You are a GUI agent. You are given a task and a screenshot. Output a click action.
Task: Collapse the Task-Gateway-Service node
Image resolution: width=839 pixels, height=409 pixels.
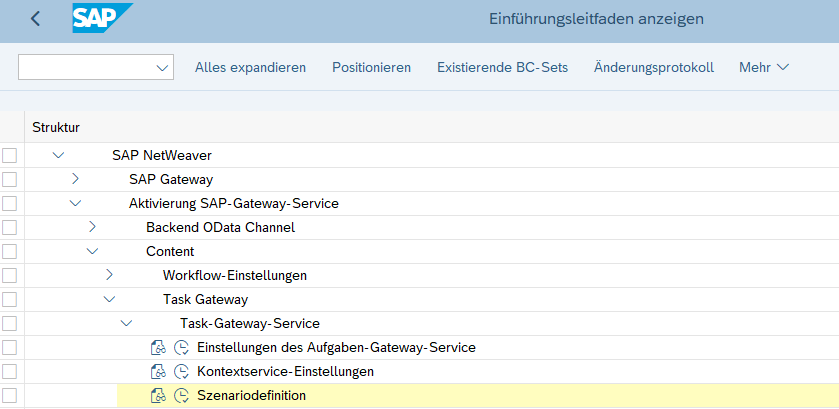pyautogui.click(x=126, y=323)
